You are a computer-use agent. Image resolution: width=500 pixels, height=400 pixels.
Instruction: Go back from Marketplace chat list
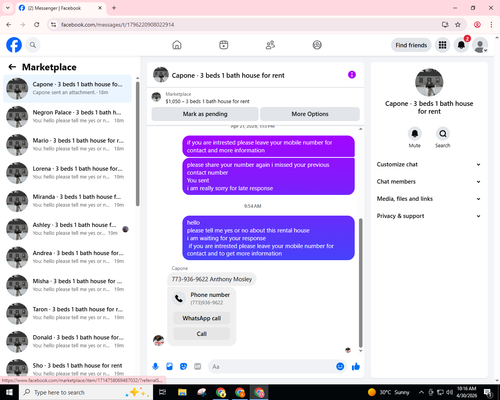(x=12, y=67)
